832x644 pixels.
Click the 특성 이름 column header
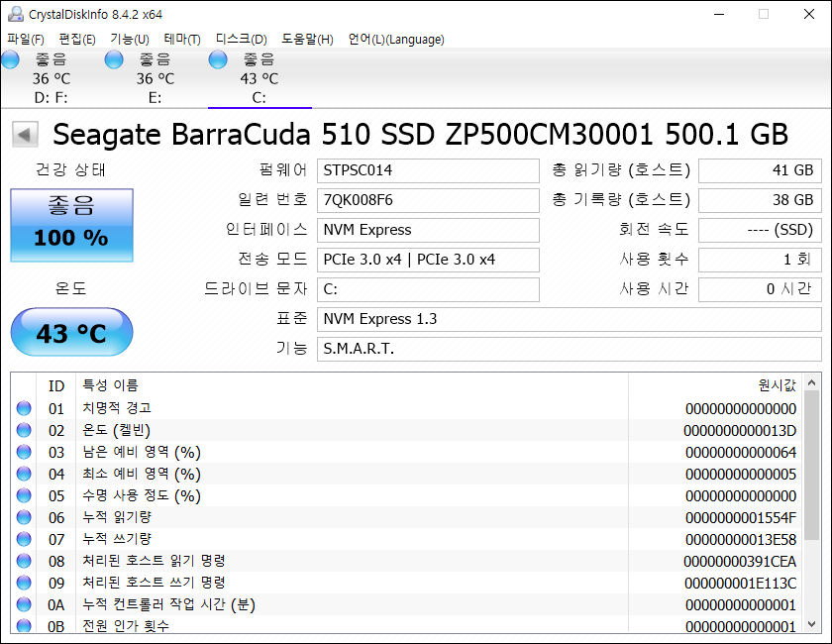click(353, 386)
